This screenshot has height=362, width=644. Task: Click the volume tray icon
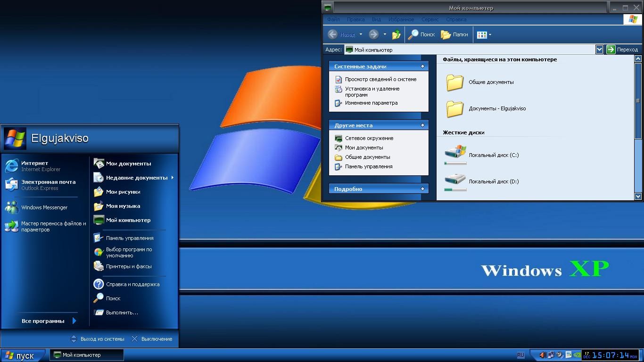pos(542,355)
